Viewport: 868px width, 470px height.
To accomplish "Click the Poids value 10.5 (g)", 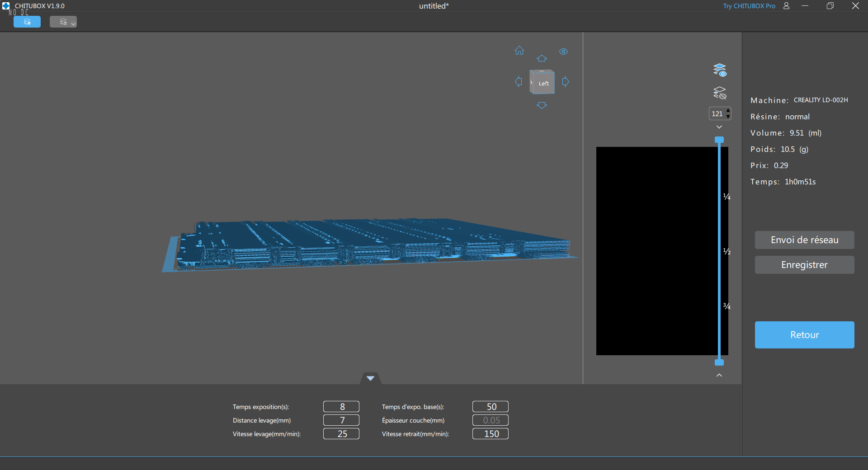I will [795, 149].
